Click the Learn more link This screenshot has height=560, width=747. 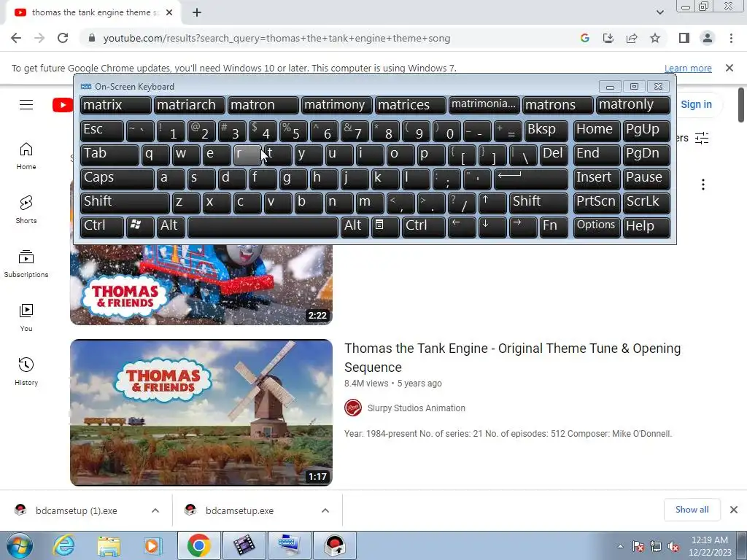click(x=688, y=68)
